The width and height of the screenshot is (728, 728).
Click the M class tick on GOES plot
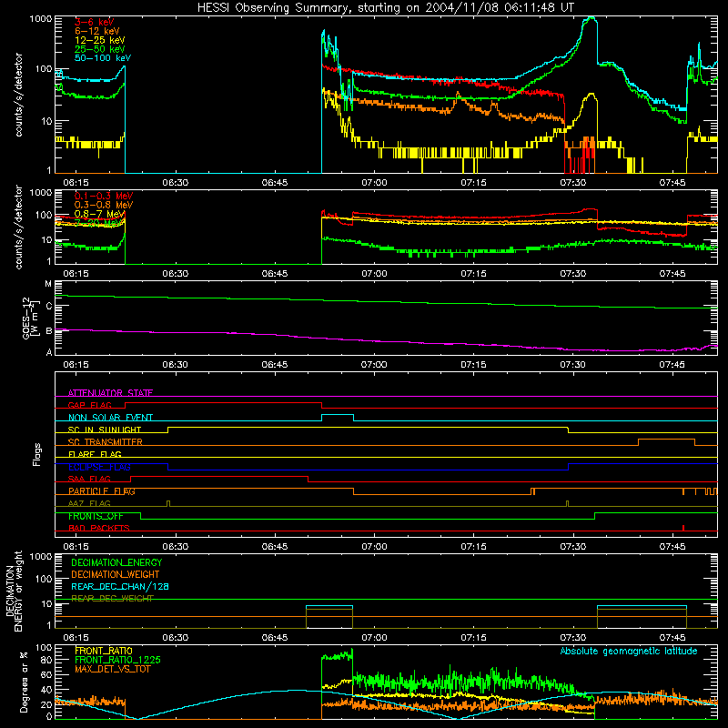click(x=48, y=284)
